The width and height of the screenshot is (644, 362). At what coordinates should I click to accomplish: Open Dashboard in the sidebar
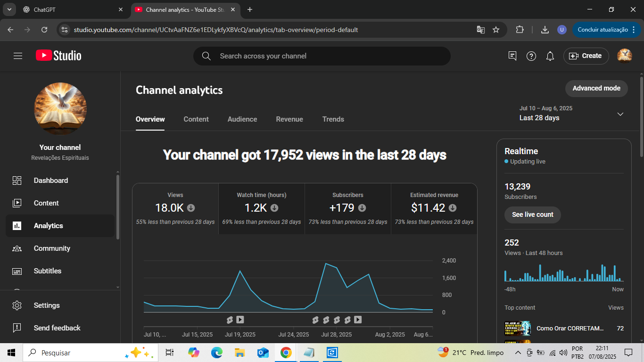point(60,181)
